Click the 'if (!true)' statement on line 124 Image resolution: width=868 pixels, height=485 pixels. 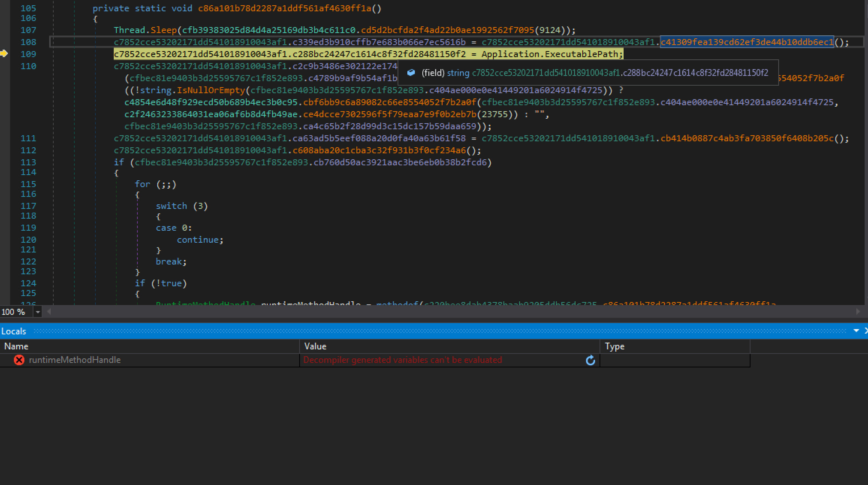161,283
